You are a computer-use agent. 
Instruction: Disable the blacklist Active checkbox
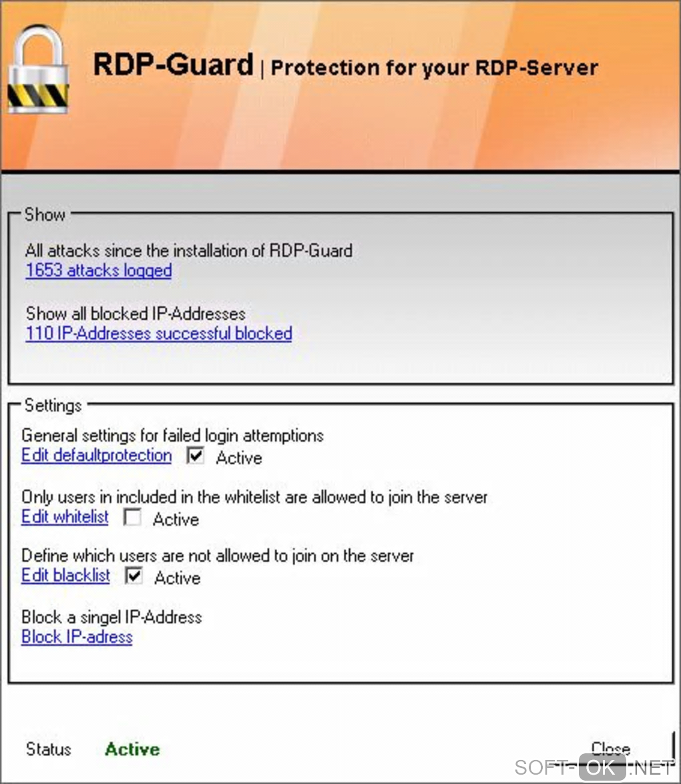[x=134, y=576]
